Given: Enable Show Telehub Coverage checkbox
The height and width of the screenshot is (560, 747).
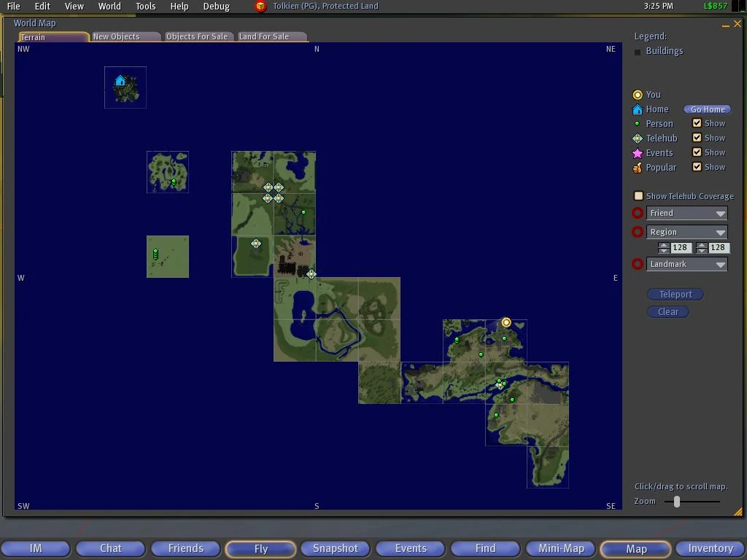Looking at the screenshot, I should [x=638, y=195].
